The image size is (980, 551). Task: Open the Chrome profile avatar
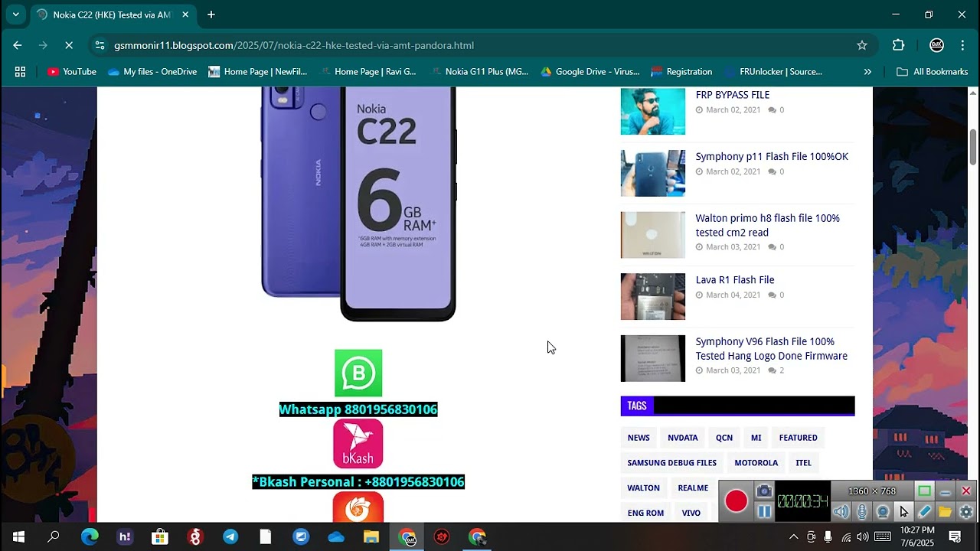tap(936, 45)
